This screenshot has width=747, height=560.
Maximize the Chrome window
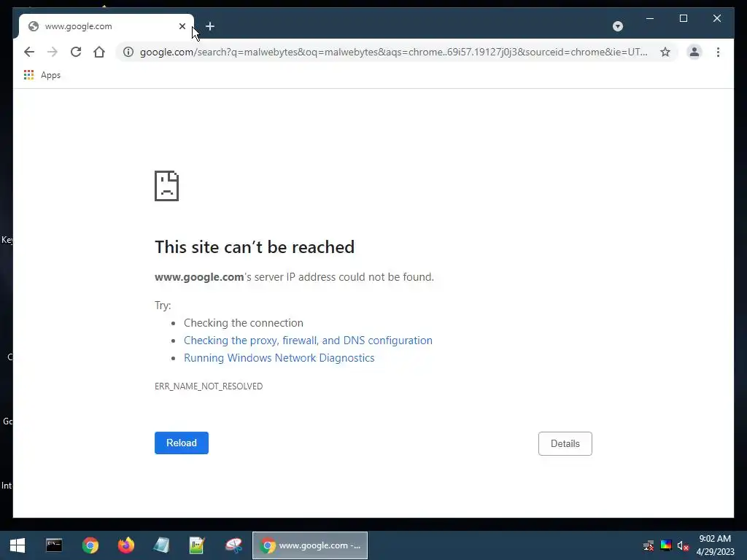(683, 18)
